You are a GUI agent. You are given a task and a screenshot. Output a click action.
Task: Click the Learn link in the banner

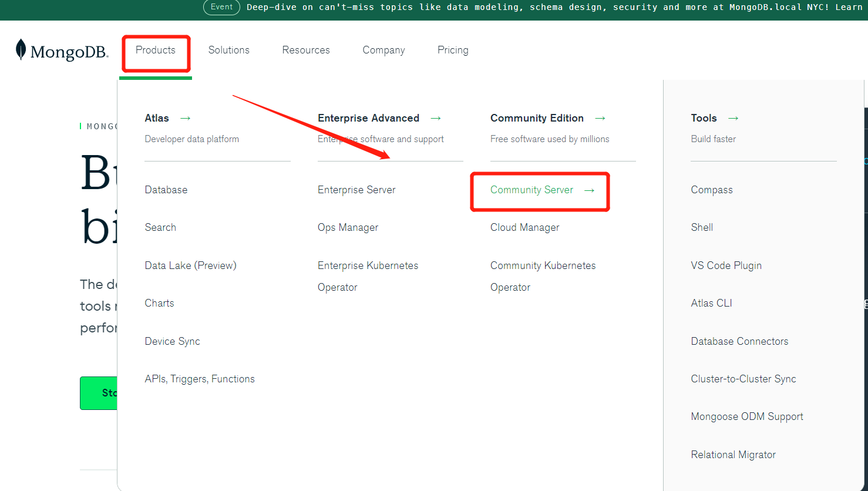point(849,7)
